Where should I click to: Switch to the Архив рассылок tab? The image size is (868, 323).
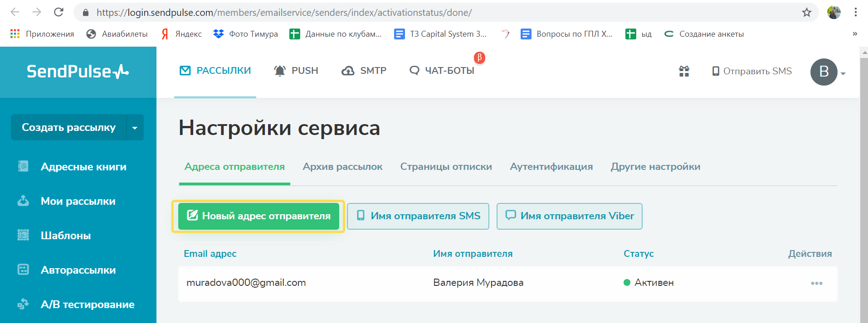342,167
